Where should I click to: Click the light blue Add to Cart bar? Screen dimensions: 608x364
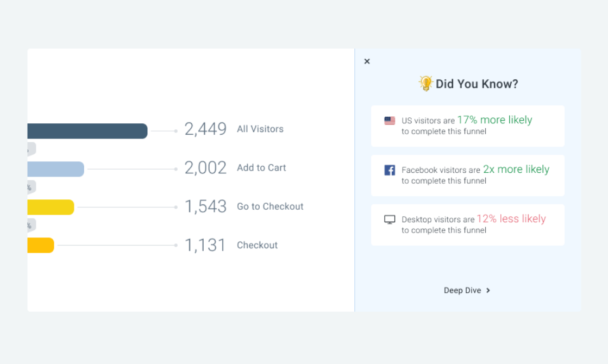pos(55,169)
